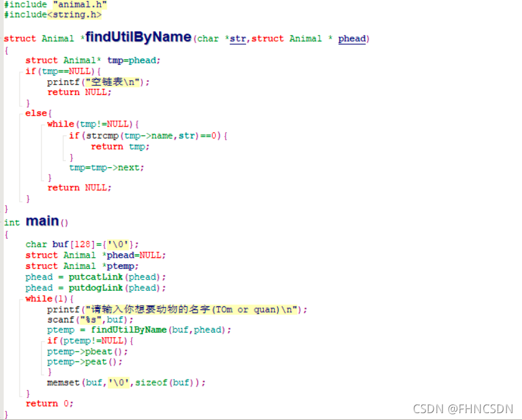522x420 pixels.
Task: Click the ptemp->pbeat(); call
Action: click(88, 352)
